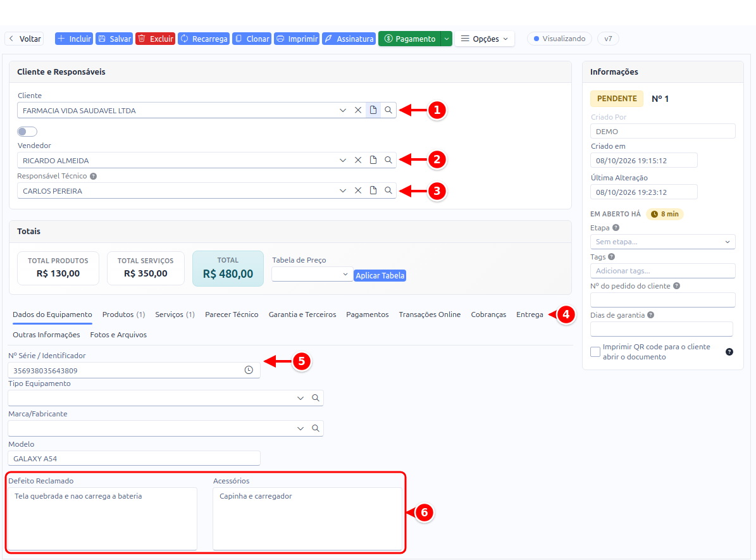
Task: Open the Fotos e Arquivos tab
Action: (x=118, y=335)
